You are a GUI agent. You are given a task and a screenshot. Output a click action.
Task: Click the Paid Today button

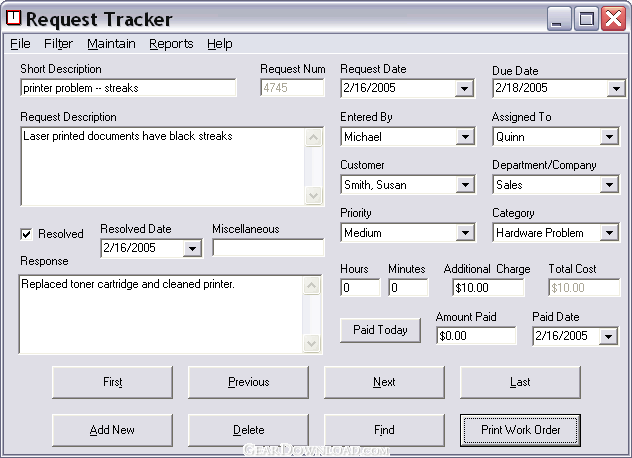380,330
